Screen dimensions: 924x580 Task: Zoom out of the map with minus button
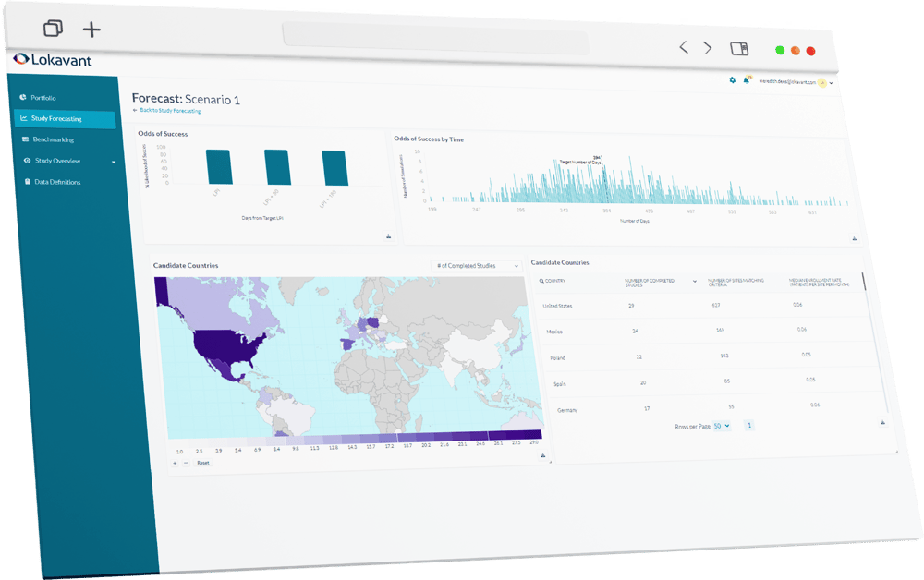point(186,462)
